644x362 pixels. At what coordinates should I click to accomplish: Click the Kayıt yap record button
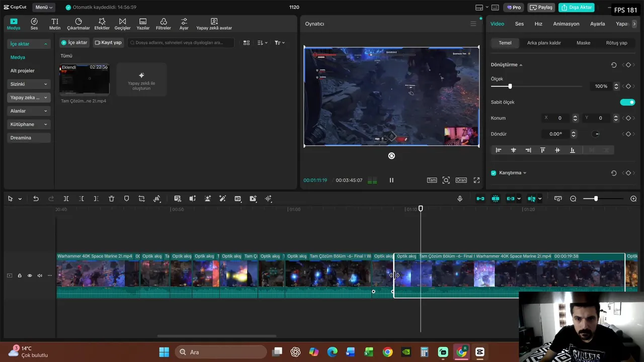coord(108,43)
